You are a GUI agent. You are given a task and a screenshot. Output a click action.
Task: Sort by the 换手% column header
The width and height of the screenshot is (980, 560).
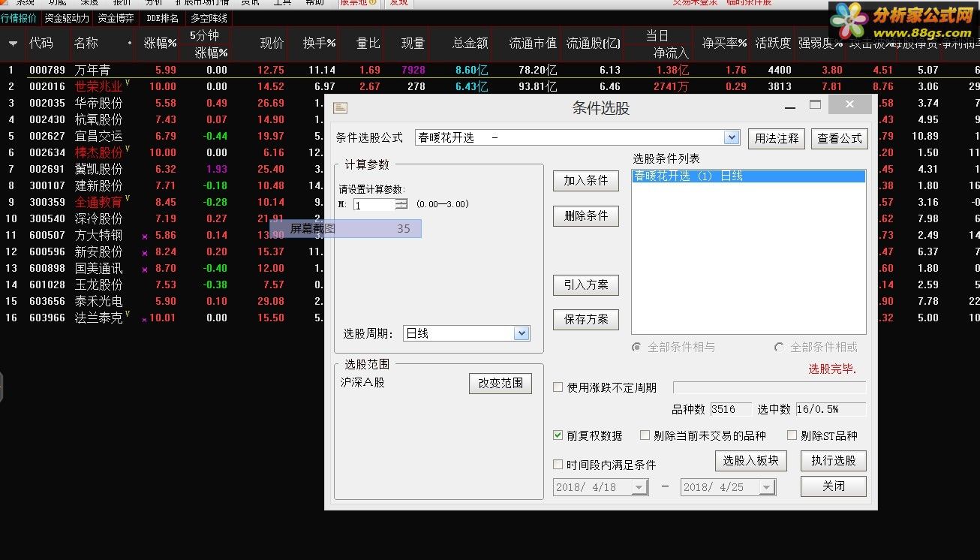[320, 44]
